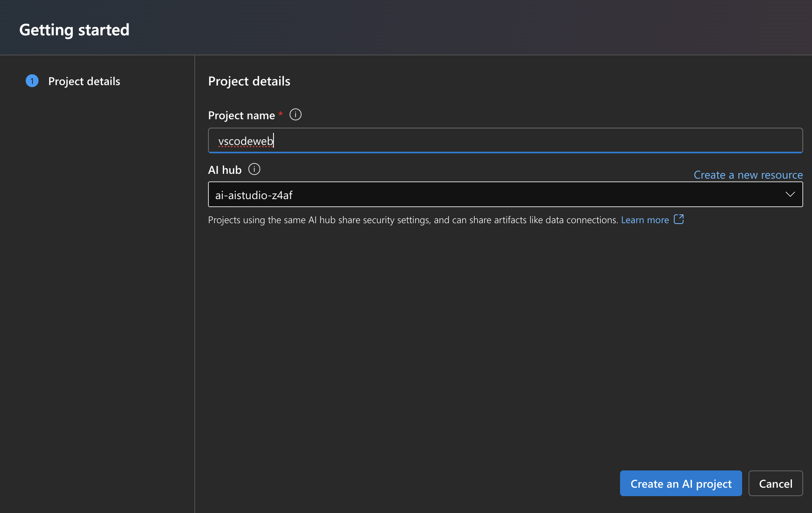This screenshot has width=812, height=513.
Task: Expand the AI hub dropdown chevron arrow
Action: click(x=790, y=194)
